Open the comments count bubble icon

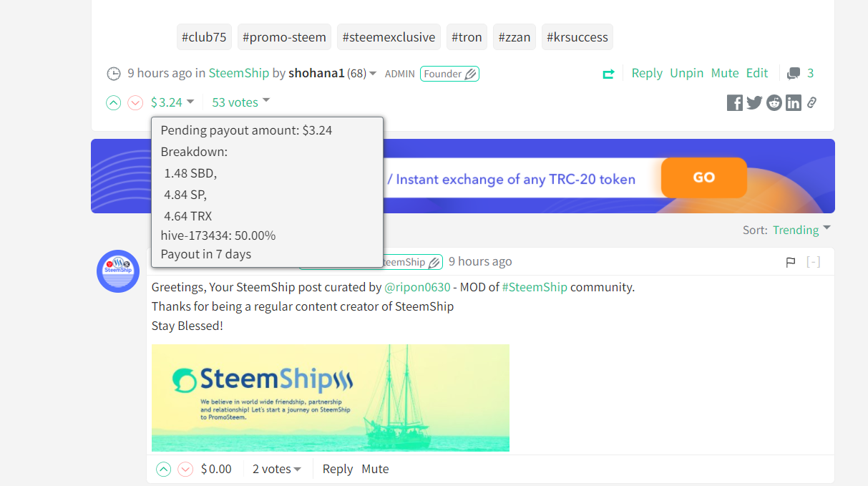tap(794, 73)
